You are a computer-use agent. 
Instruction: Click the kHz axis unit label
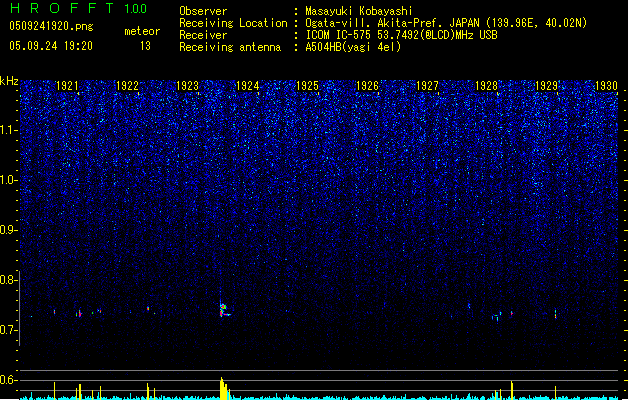click(x=9, y=81)
